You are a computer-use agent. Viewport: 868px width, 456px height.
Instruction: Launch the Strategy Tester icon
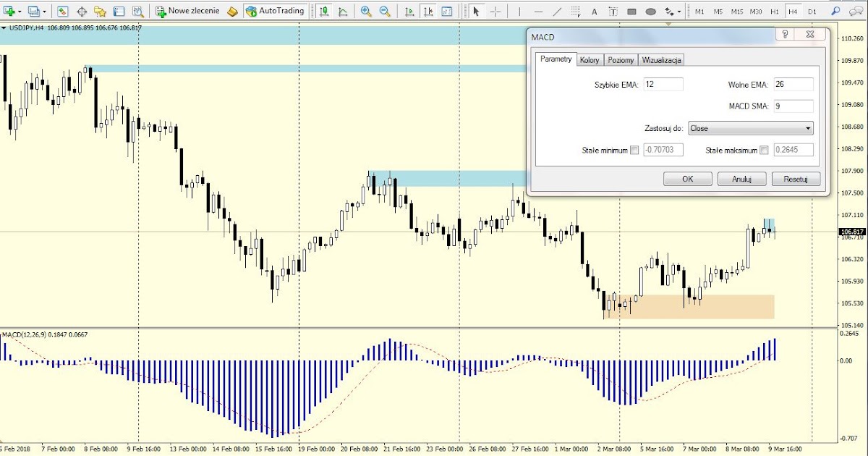138,12
